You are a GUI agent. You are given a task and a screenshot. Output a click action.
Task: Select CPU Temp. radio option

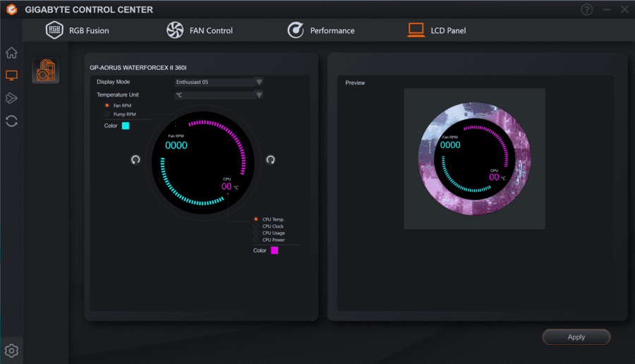pyautogui.click(x=256, y=219)
